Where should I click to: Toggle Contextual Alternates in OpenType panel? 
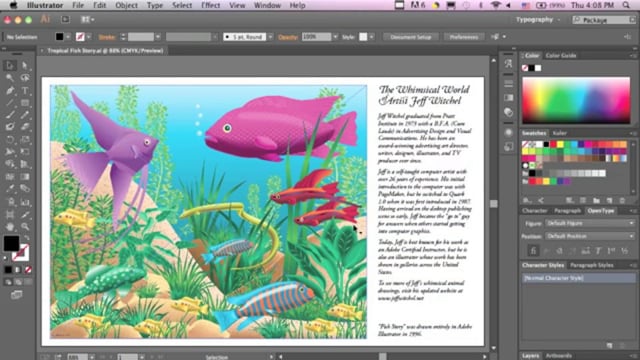click(x=547, y=251)
